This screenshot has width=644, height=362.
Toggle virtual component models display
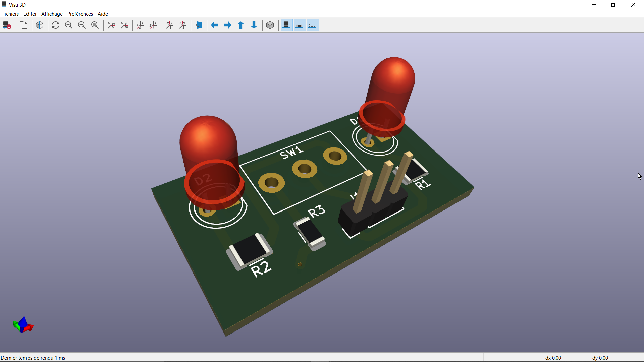[313, 25]
